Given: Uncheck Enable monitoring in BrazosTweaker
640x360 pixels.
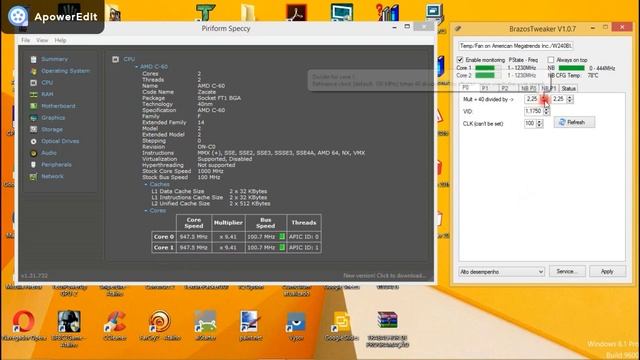Looking at the screenshot, I should [x=460, y=60].
